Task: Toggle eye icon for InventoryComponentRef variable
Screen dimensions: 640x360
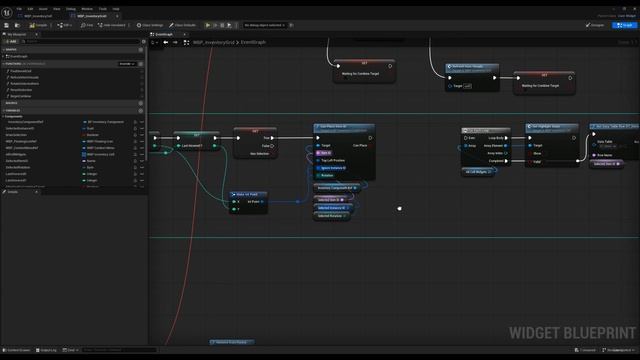Action: (x=142, y=122)
